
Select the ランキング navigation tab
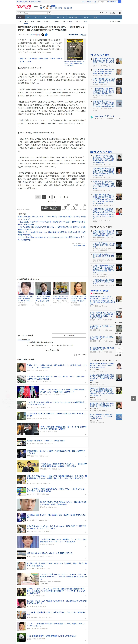coord(86,17)
